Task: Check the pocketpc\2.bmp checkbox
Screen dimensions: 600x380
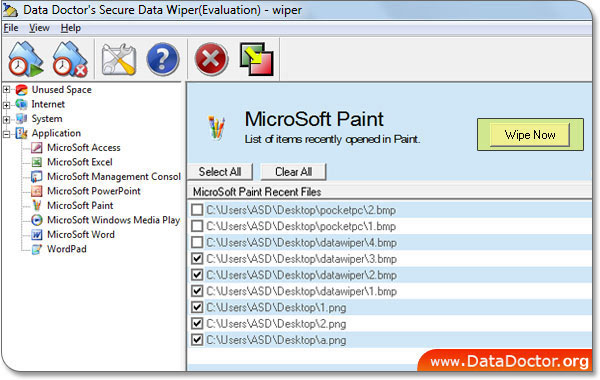Action: click(x=197, y=210)
